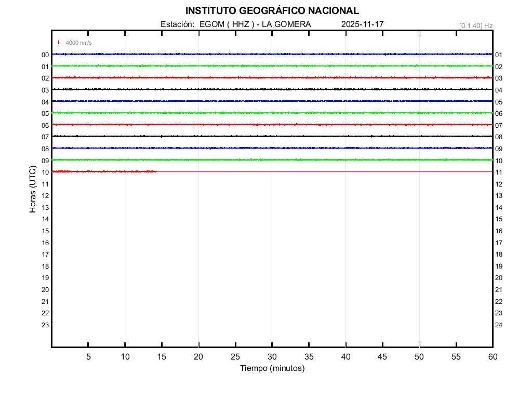Select the black seismic trace for hour 07
Image resolution: width=532 pixels, height=399 pixels.
(272, 136)
